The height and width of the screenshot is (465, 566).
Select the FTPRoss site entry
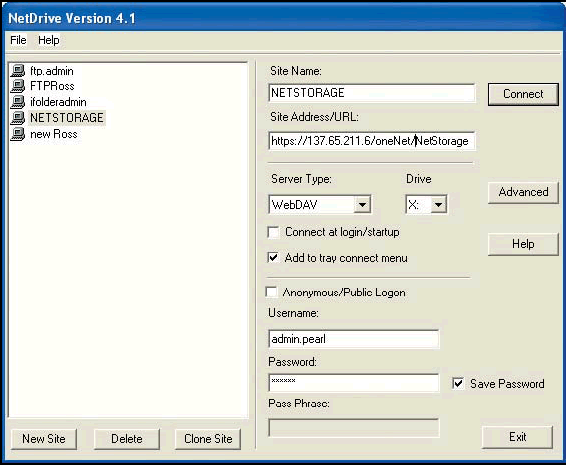(x=52, y=86)
